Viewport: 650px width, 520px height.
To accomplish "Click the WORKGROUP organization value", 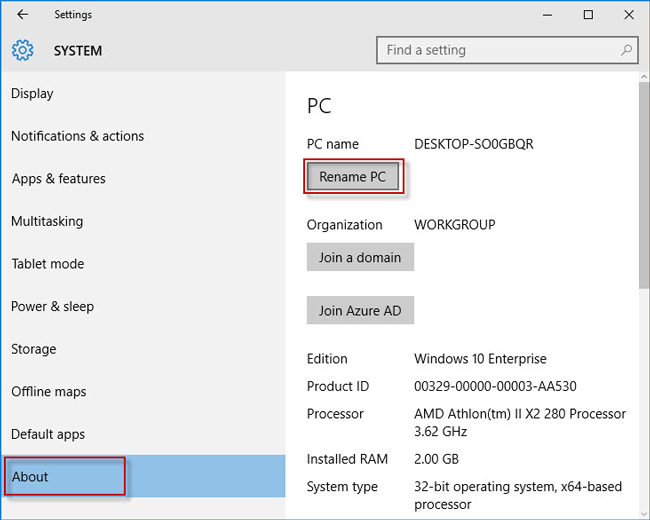I will 455,225.
